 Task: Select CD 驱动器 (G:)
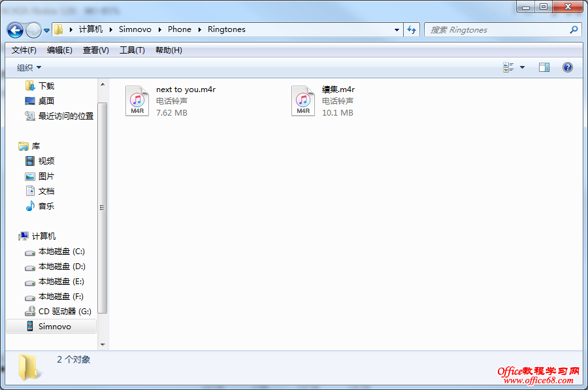[x=65, y=311]
